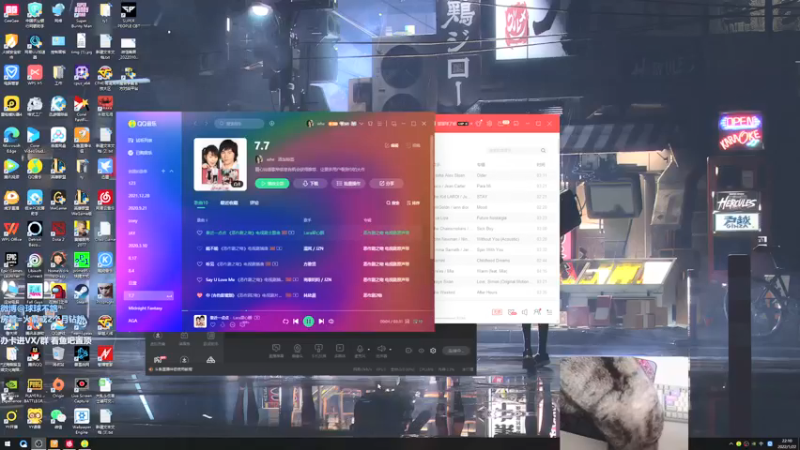Toggle the heart on the highlighted Lara song row

199,233
